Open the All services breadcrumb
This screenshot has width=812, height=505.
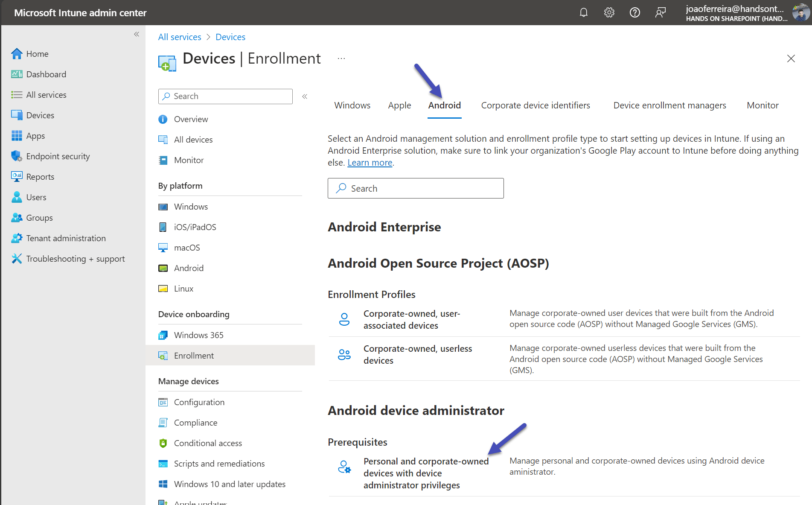point(179,37)
